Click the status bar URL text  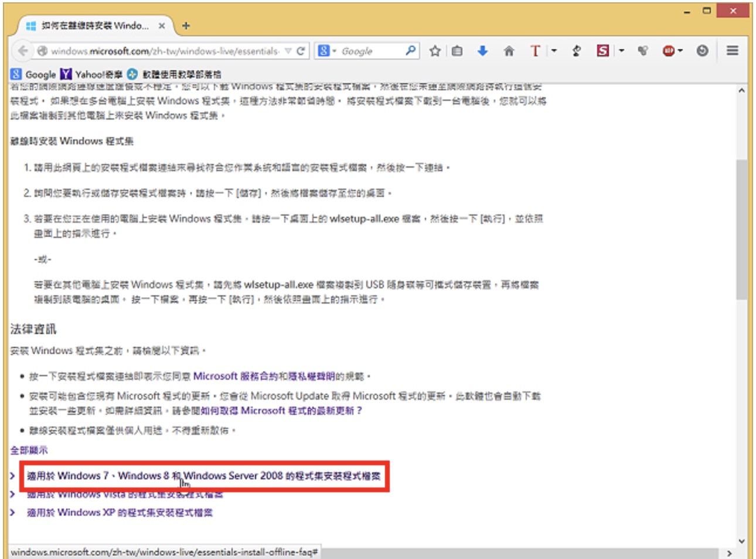[164, 552]
